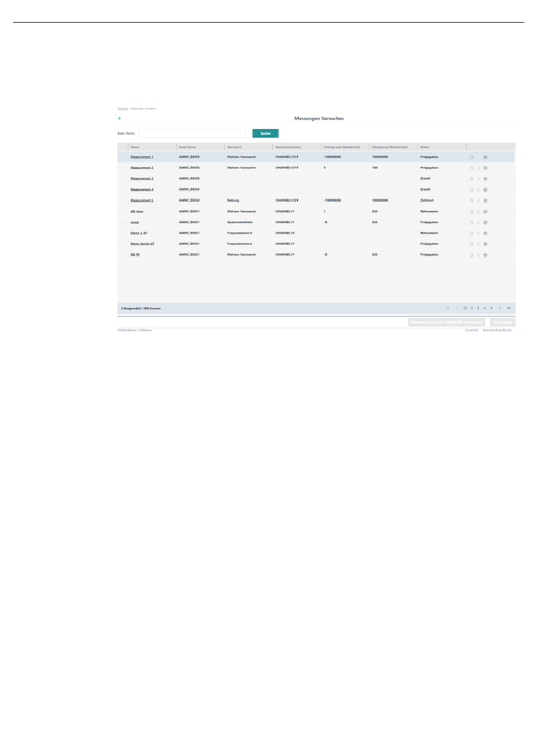The height and width of the screenshot is (756, 552).
Task: Delete the comp measurement via trash icon
Action: coord(479,223)
